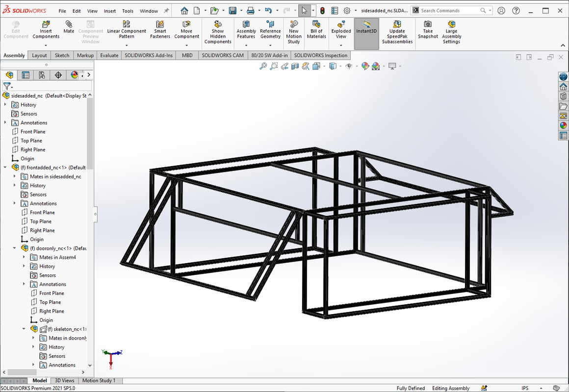Click Smart Fasteners icon
The height and width of the screenshot is (392, 569).
tap(160, 30)
